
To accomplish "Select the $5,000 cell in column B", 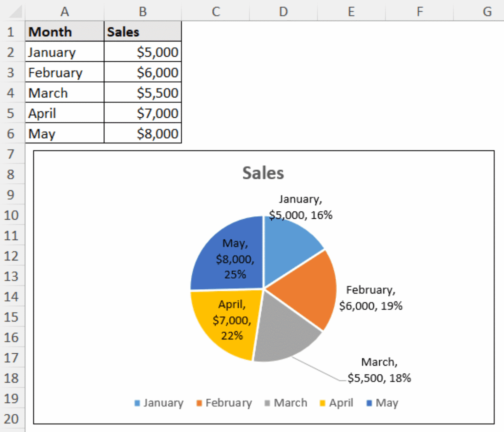I will point(143,52).
